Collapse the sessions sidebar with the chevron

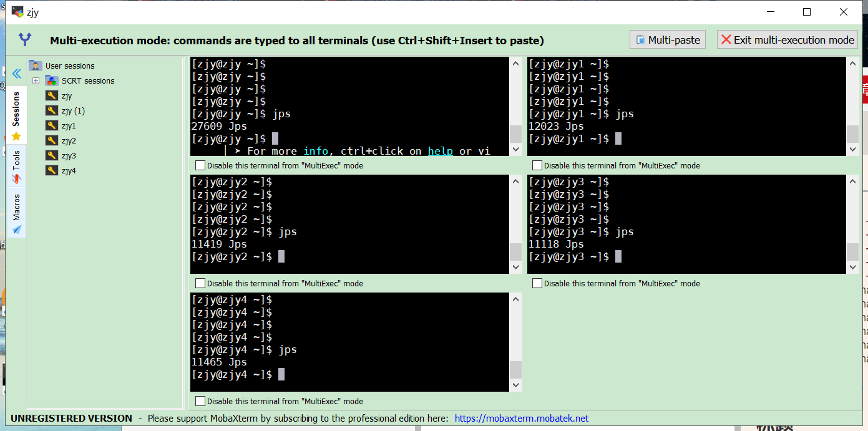pos(17,74)
